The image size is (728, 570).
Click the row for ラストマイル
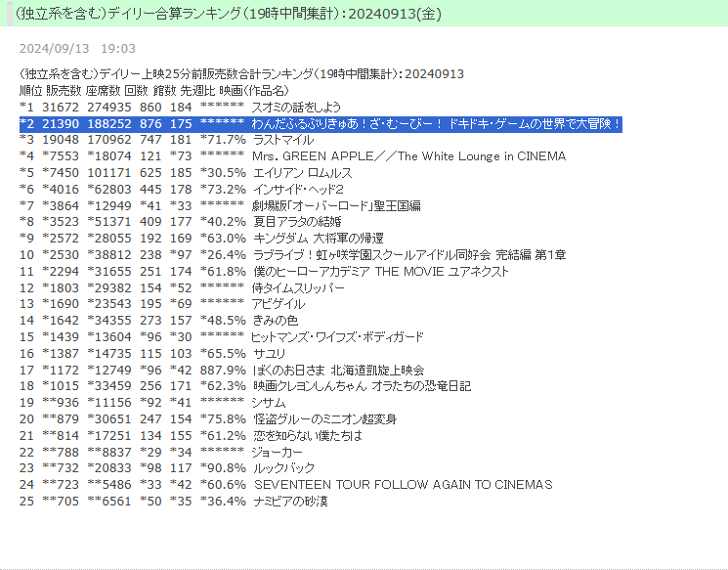(x=167, y=140)
